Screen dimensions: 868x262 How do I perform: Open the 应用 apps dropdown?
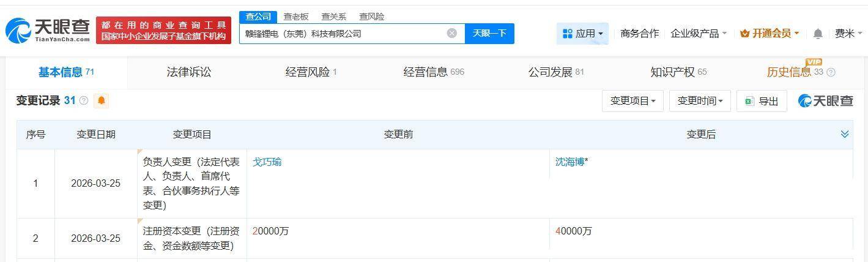(582, 34)
